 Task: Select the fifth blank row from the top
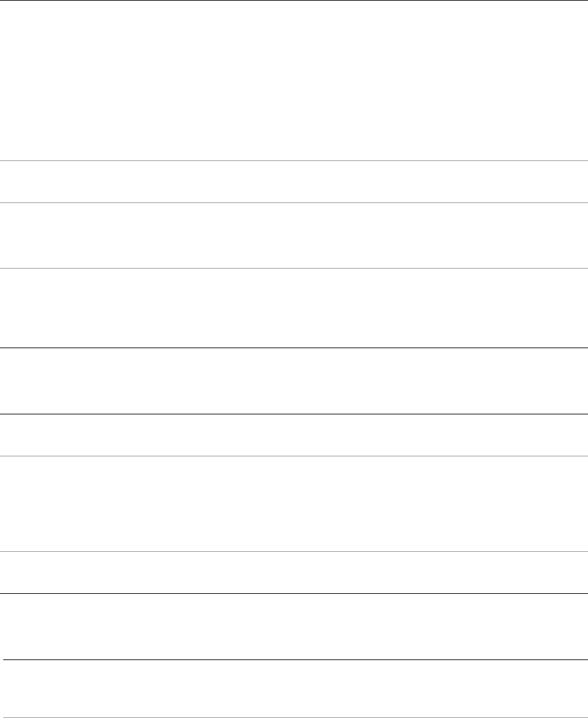(294, 381)
